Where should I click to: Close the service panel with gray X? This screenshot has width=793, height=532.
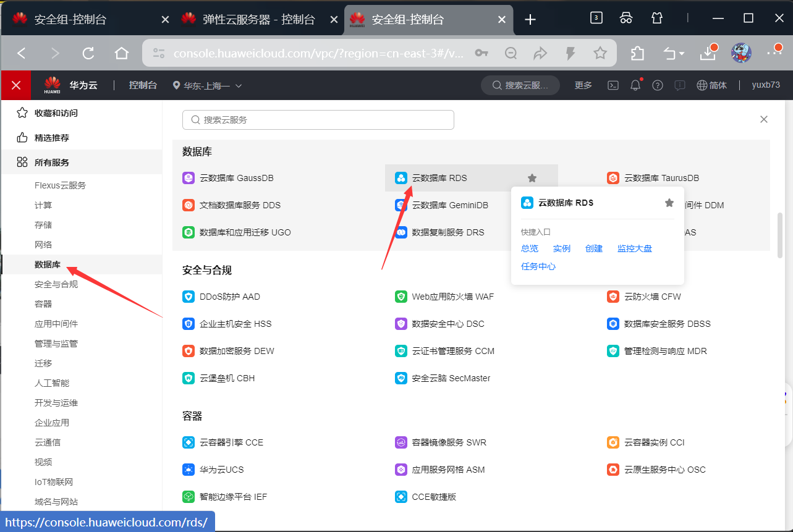pos(764,119)
